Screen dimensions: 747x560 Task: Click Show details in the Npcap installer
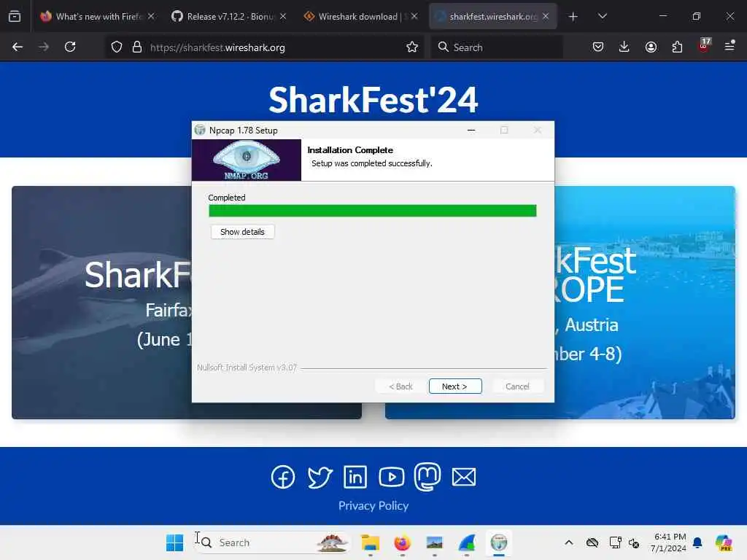[x=242, y=232]
